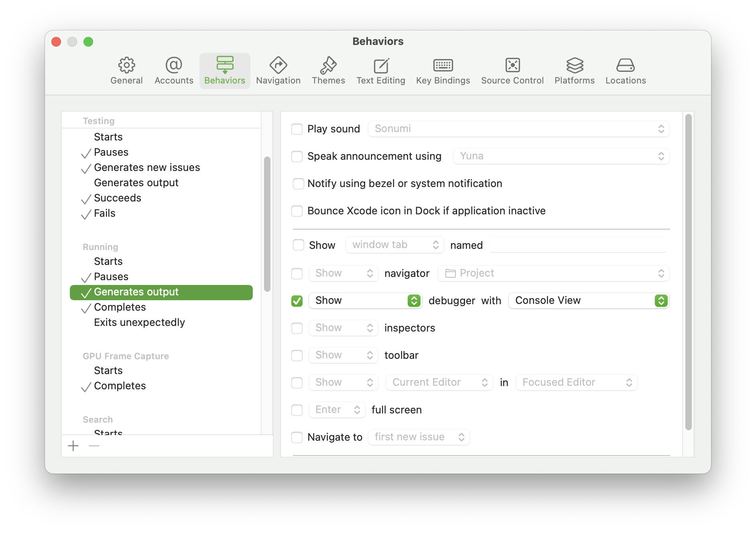Select GPU Frame Capture Starts behavior
This screenshot has height=533, width=756.
[x=161, y=370]
